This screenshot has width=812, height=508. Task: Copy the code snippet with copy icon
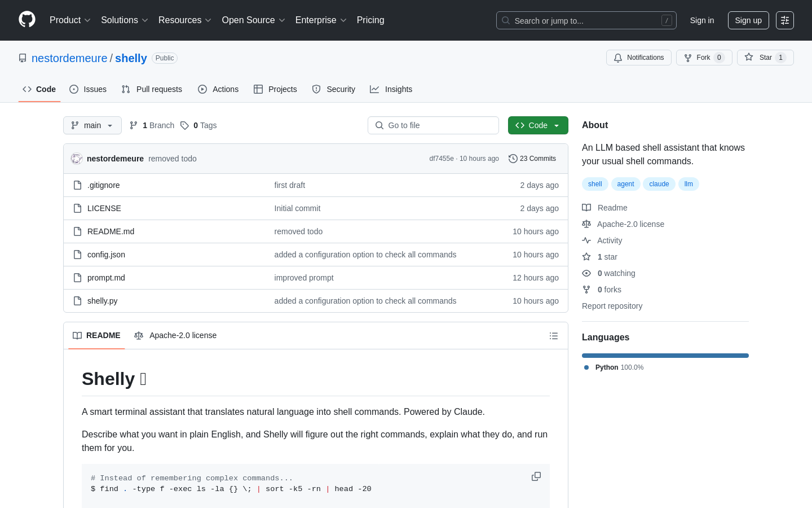pyautogui.click(x=536, y=476)
